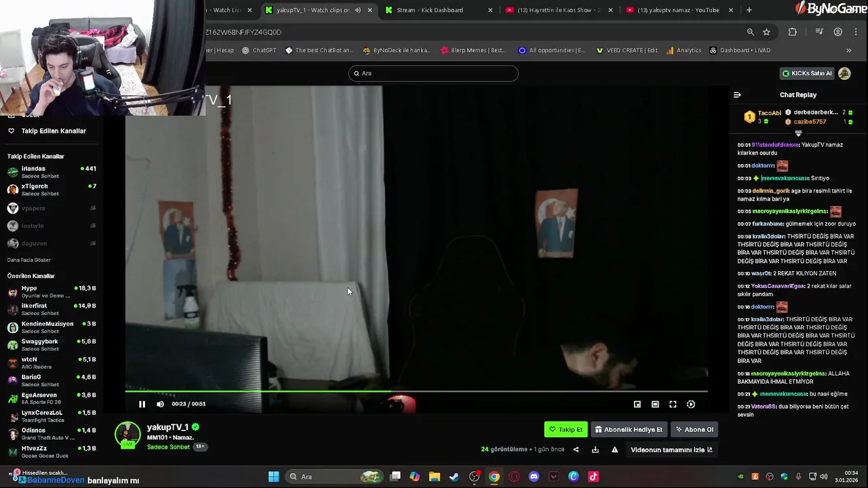Open the Sadece Sohbet category link
Viewport: 868px width, 488px height.
pyautogui.click(x=168, y=447)
